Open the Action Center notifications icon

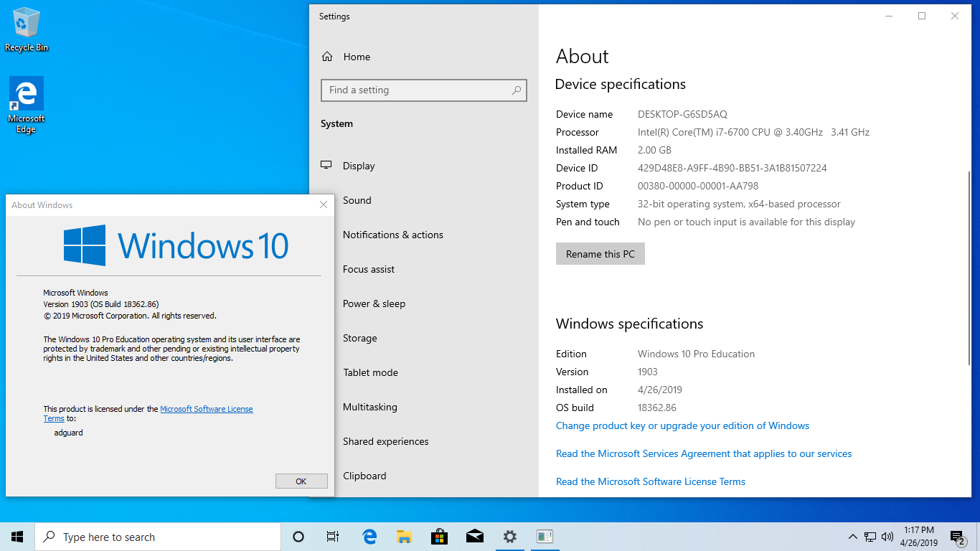point(957,537)
